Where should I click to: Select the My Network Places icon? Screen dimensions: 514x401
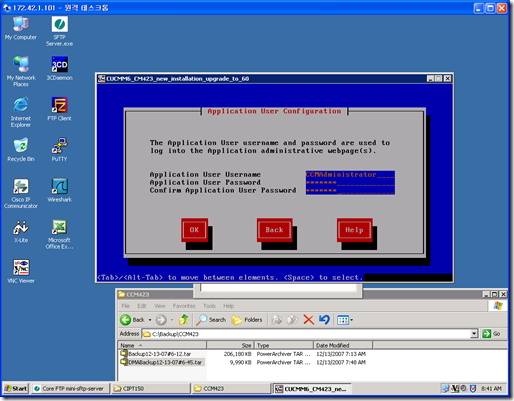[x=21, y=72]
